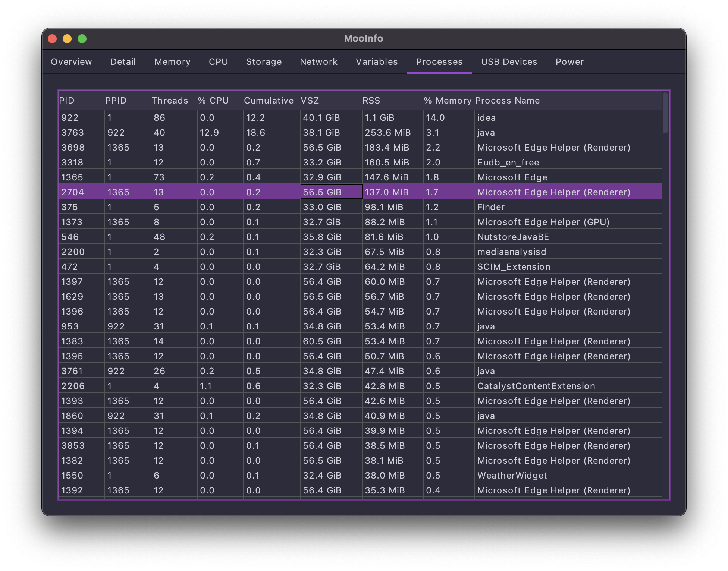The width and height of the screenshot is (728, 571).
Task: Sort by the VSZ column header
Action: pyautogui.click(x=331, y=101)
